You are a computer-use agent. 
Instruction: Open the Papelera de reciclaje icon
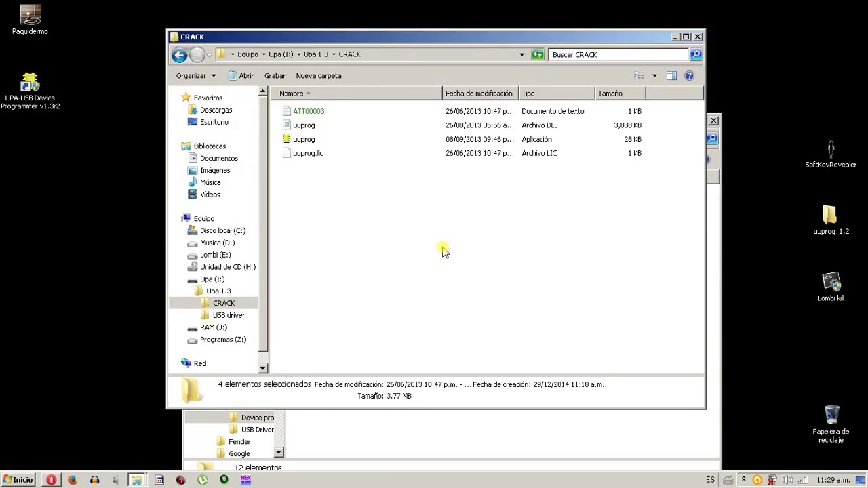click(831, 424)
